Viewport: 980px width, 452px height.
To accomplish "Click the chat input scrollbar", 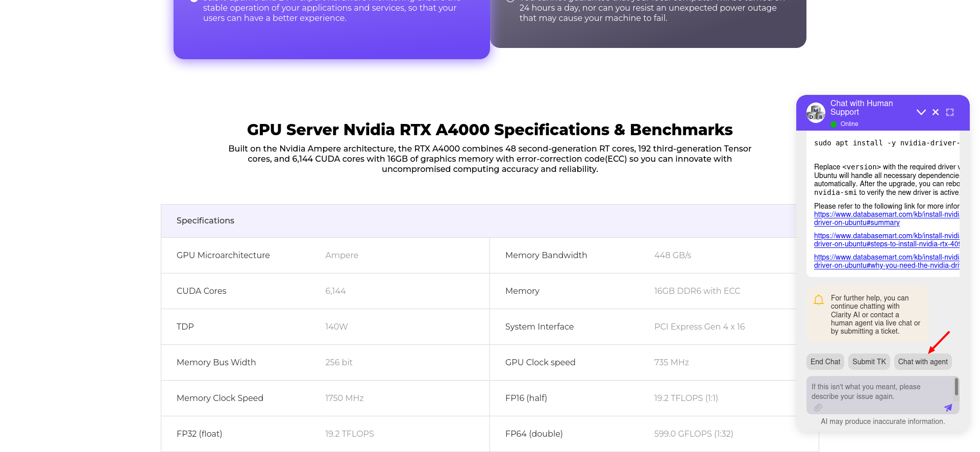I will 957,387.
